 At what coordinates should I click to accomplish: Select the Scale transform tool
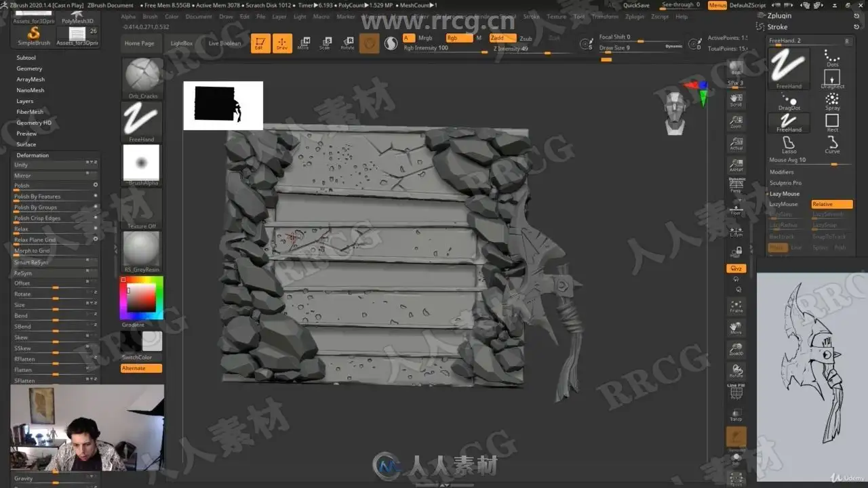pos(325,43)
